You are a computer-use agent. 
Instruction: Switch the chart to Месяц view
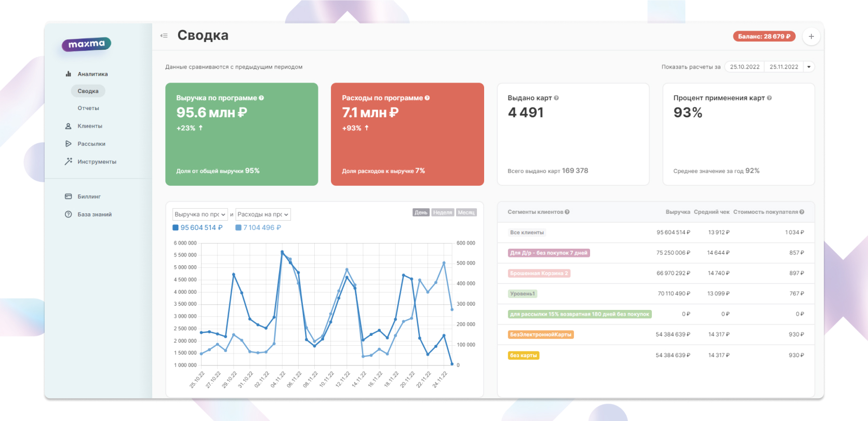coord(466,212)
